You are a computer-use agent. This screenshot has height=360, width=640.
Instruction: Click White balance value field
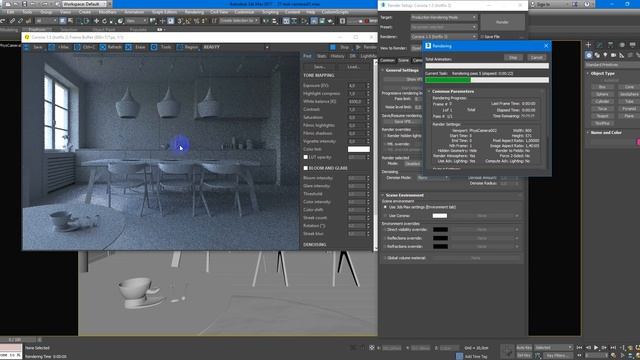[x=357, y=102]
